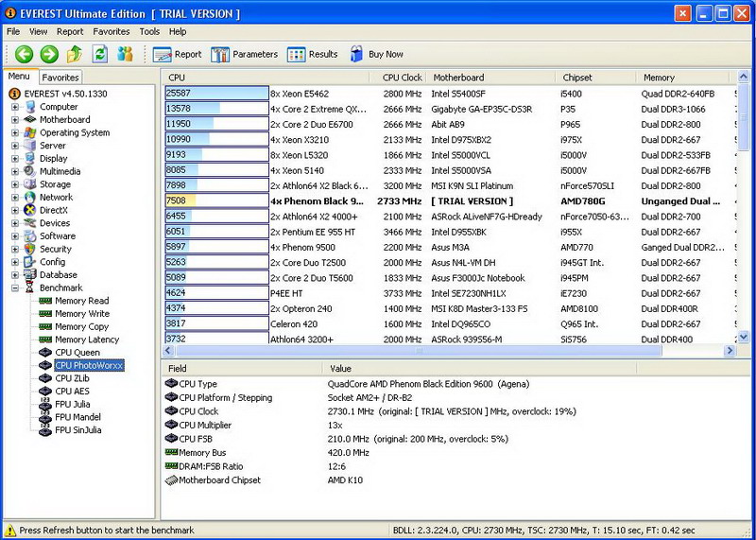Open the View menu
The height and width of the screenshot is (540, 756).
[38, 31]
